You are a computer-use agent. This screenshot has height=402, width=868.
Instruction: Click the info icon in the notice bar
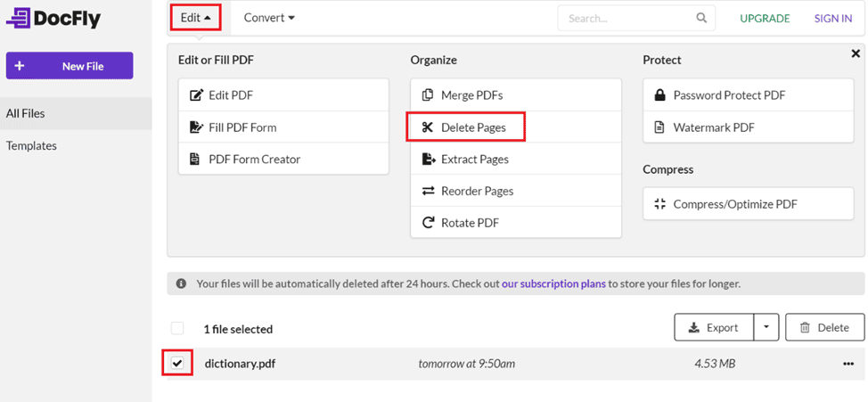point(181,284)
